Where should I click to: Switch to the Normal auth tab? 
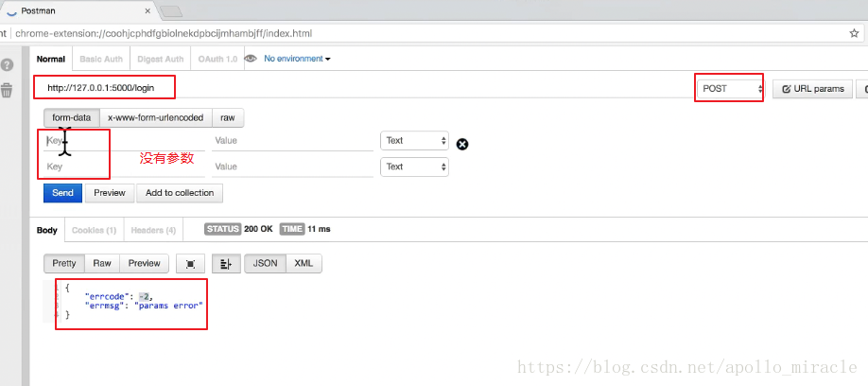click(51, 59)
